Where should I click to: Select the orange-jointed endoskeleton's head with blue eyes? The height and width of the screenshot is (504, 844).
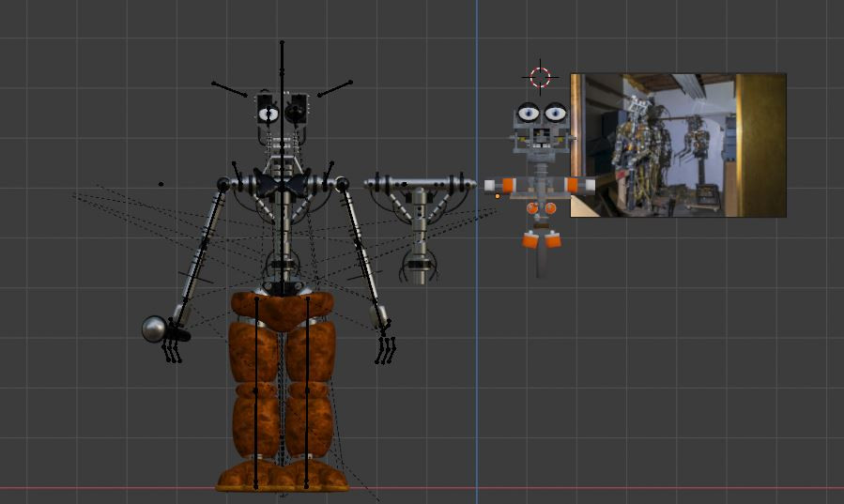coord(542,130)
